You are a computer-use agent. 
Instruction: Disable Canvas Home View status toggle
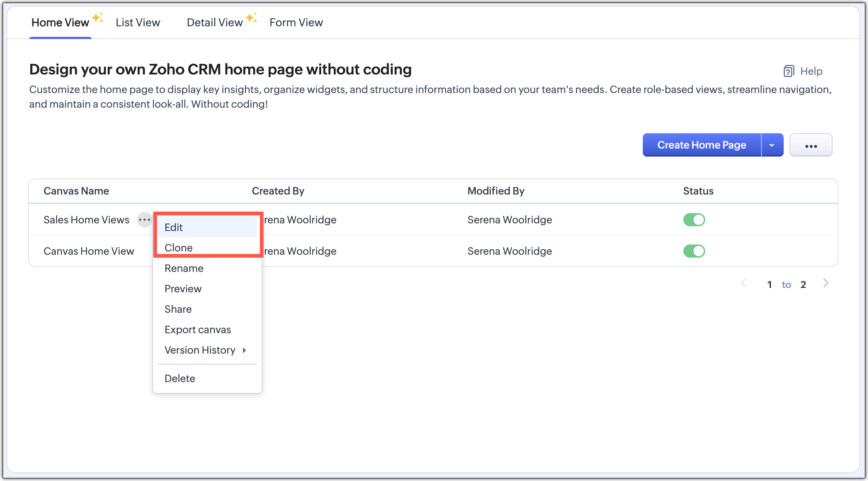[x=694, y=251]
